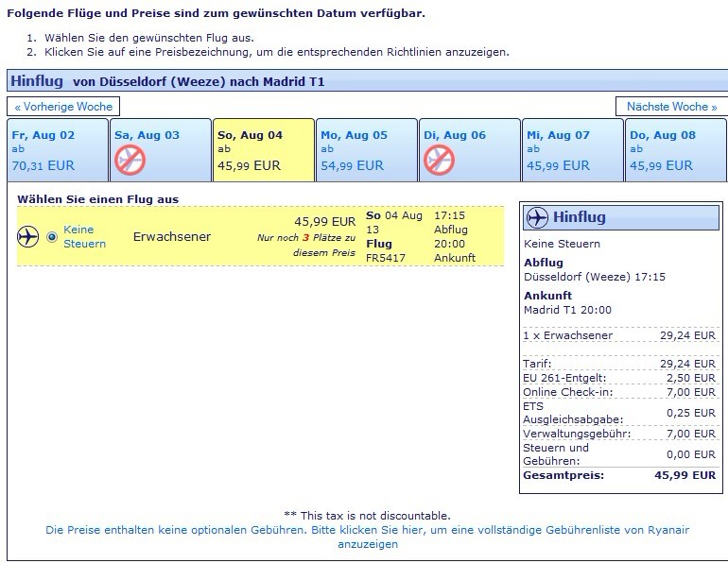Click the Erwachsener label in the flight row
728x563 pixels.
[172, 236]
